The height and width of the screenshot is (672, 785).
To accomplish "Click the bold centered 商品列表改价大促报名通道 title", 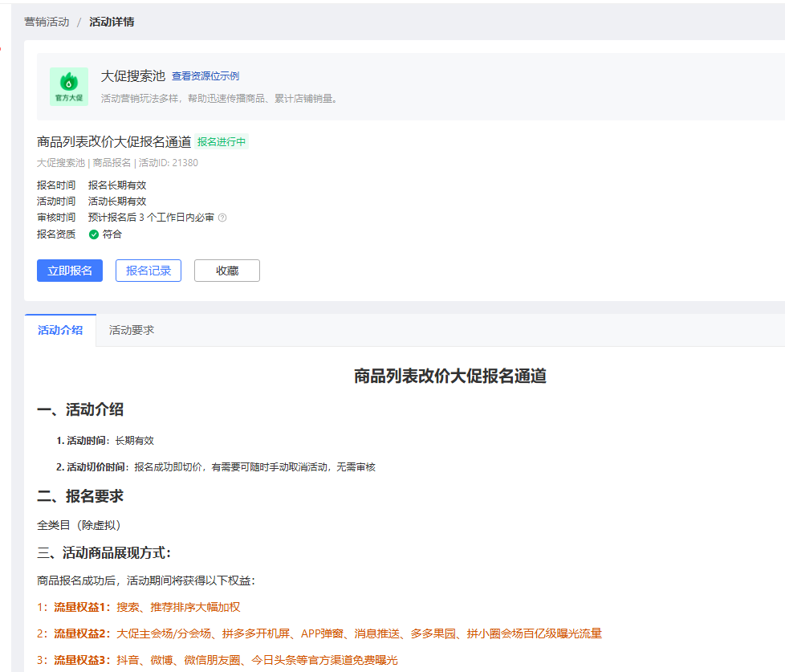I will click(450, 376).
